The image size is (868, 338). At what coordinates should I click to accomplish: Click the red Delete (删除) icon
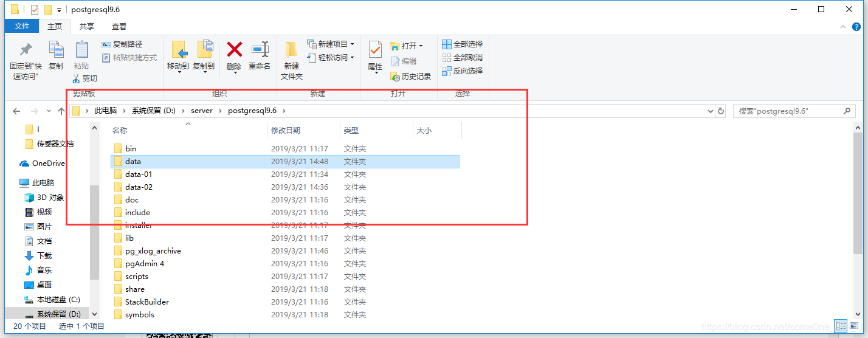click(234, 49)
